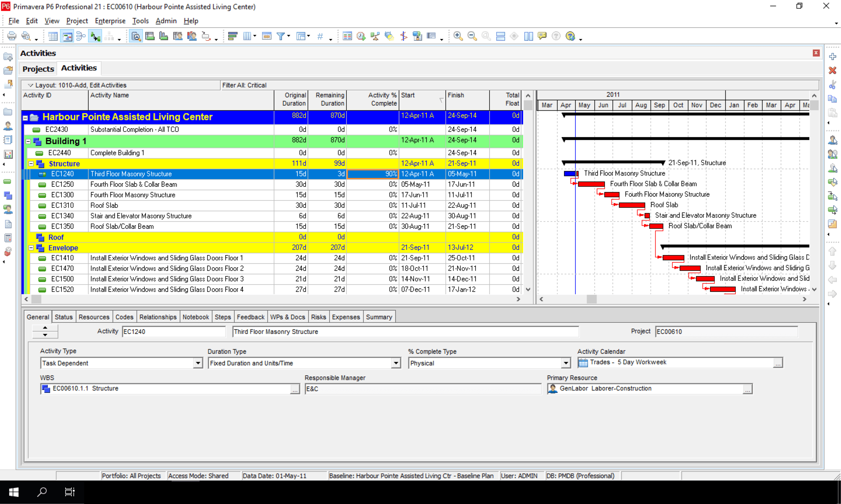Open Tools menu
This screenshot has height=504, width=841.
click(140, 21)
